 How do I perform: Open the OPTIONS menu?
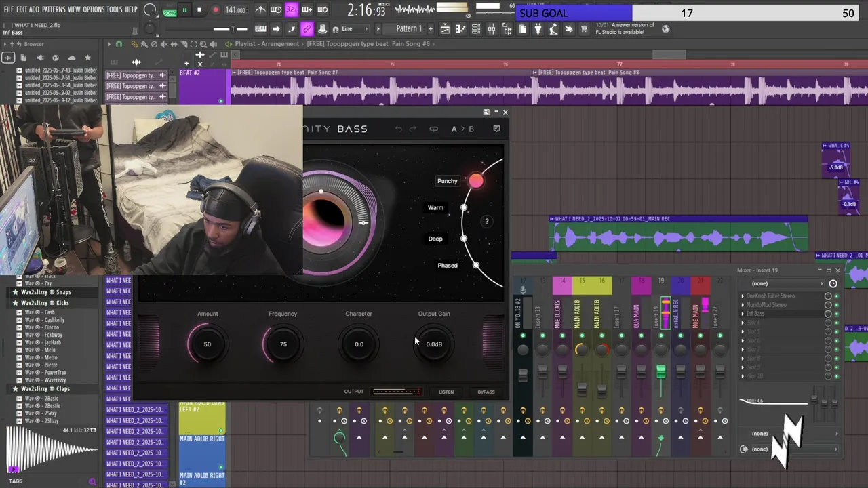[x=94, y=9]
